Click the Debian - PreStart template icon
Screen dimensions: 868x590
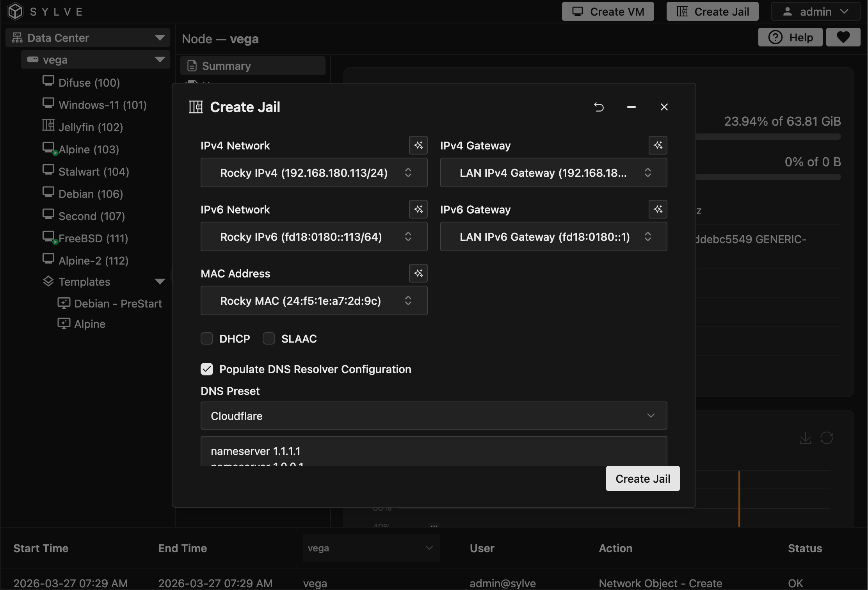tap(64, 303)
